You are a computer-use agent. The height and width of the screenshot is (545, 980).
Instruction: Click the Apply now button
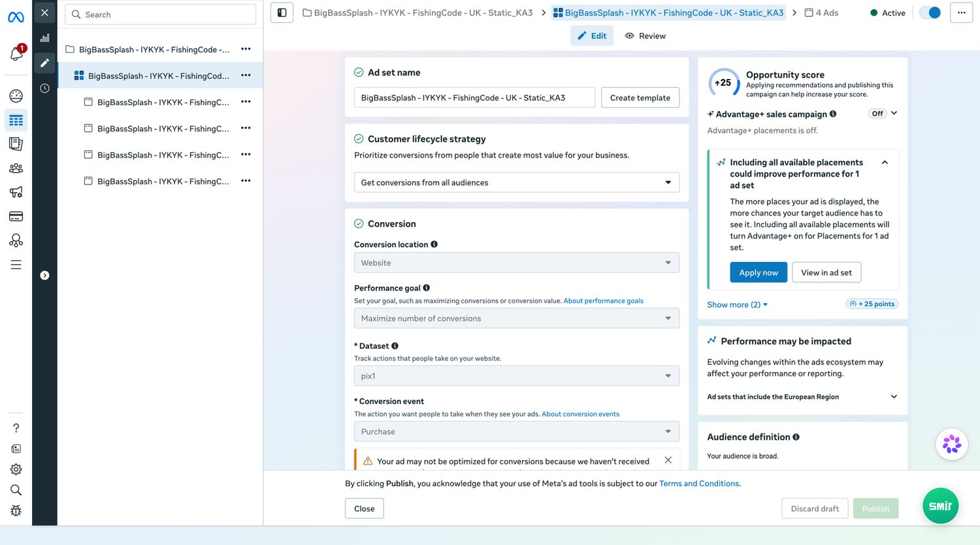pyautogui.click(x=759, y=272)
